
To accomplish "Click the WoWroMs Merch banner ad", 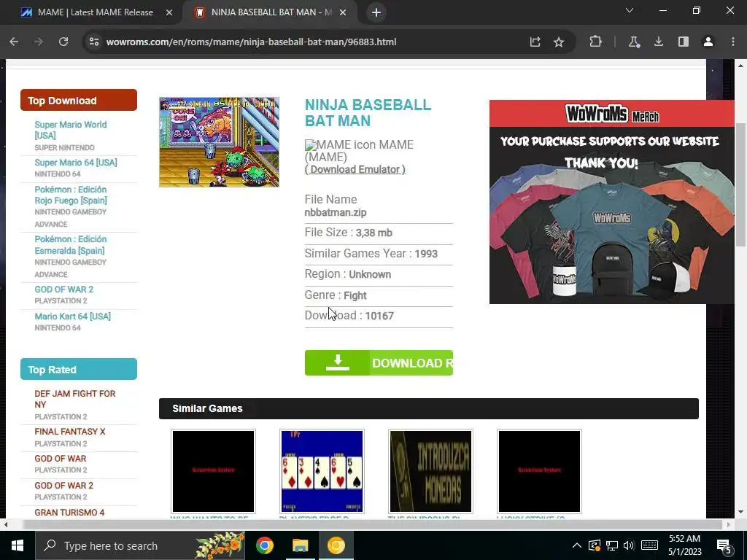I will click(612, 202).
